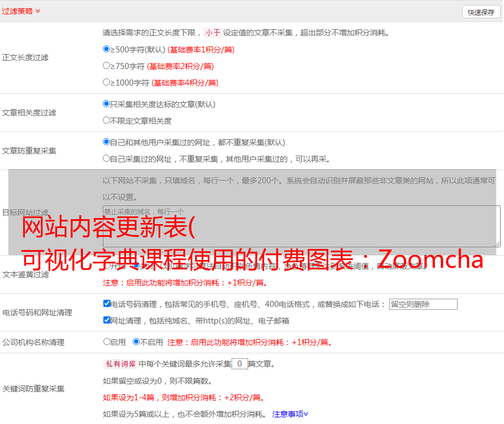Toggle the 网址清理 checkbox
Viewport: 504px width, 424px height.
(x=107, y=320)
